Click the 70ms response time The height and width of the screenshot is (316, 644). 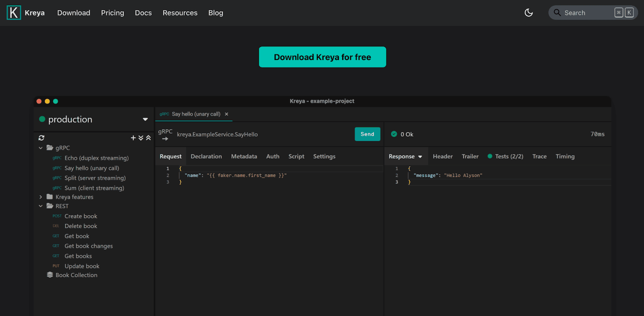pos(597,134)
